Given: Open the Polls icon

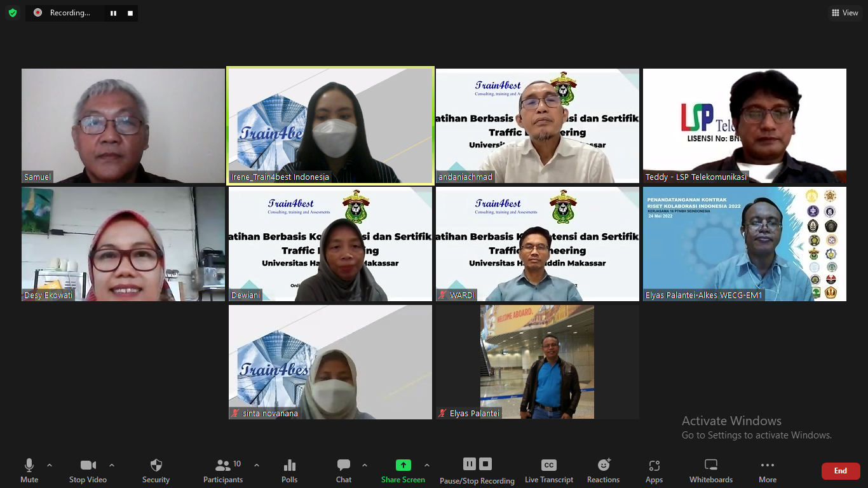Looking at the screenshot, I should coord(289,471).
